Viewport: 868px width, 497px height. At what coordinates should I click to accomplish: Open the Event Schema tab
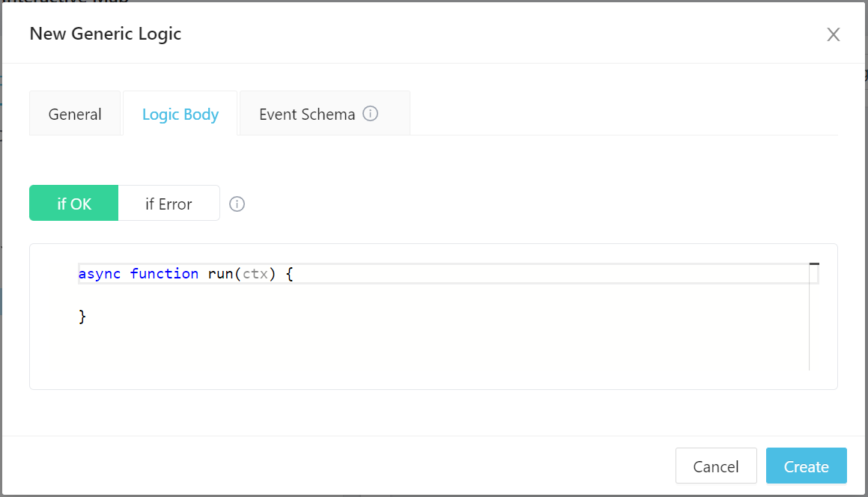[307, 115]
